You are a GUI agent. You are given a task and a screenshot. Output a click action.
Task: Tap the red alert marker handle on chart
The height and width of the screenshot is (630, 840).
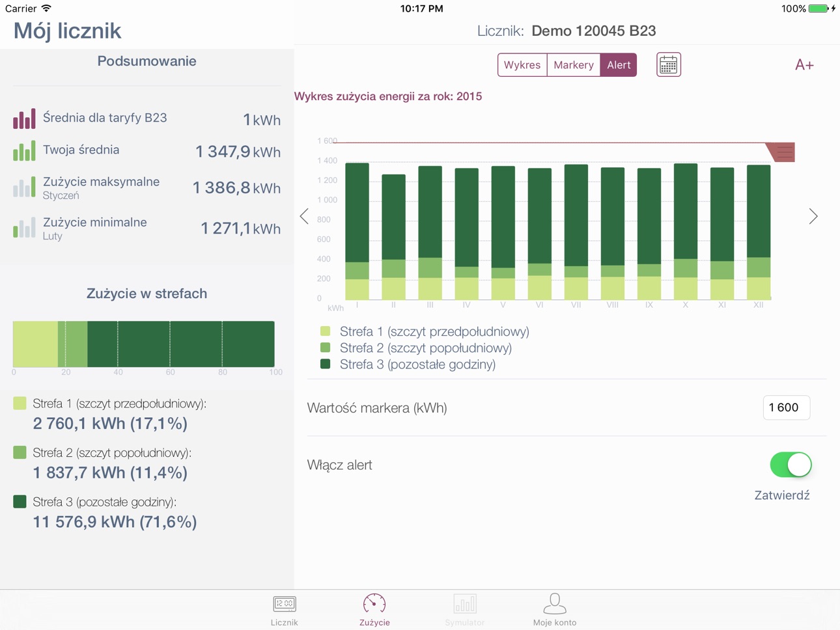point(781,152)
